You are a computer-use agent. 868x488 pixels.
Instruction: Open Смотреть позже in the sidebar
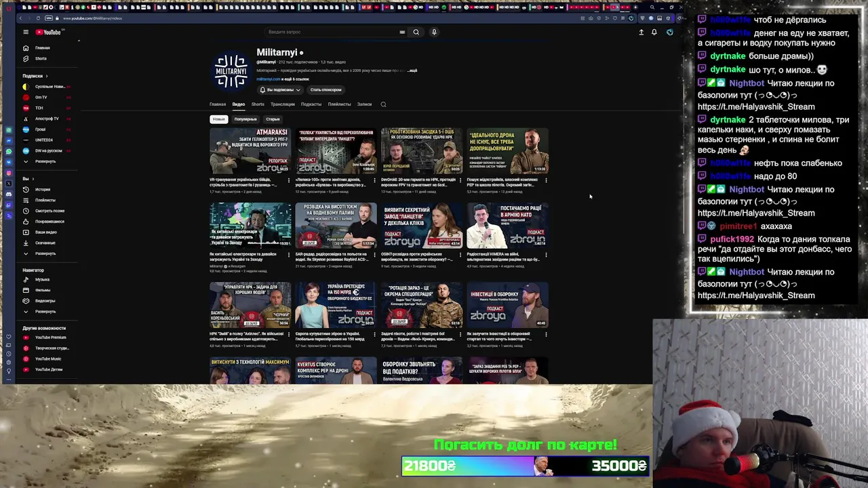tap(50, 211)
